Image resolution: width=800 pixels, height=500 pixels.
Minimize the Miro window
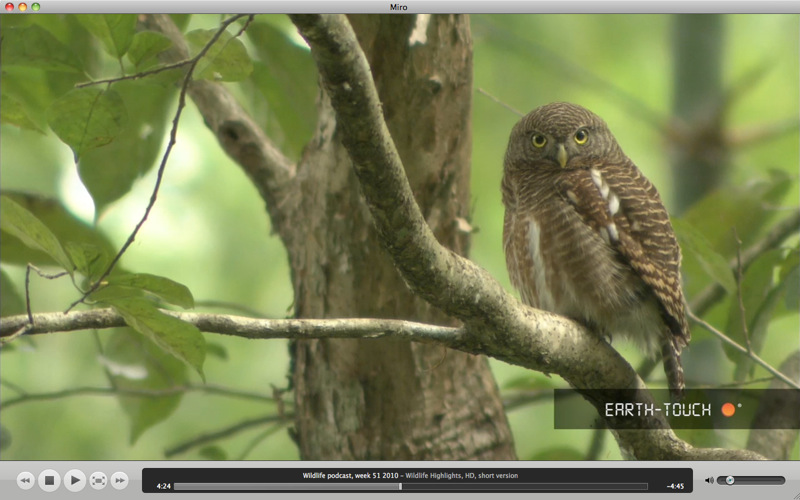22,7
